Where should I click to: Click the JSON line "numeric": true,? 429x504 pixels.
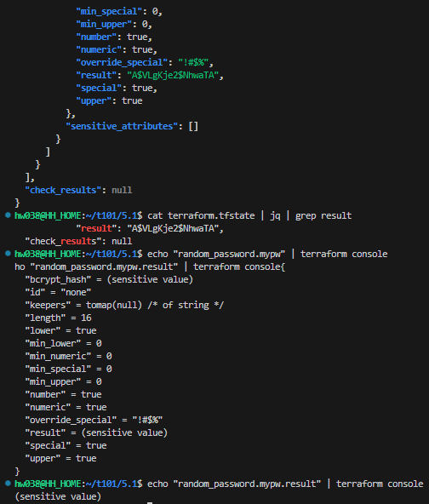click(x=117, y=50)
